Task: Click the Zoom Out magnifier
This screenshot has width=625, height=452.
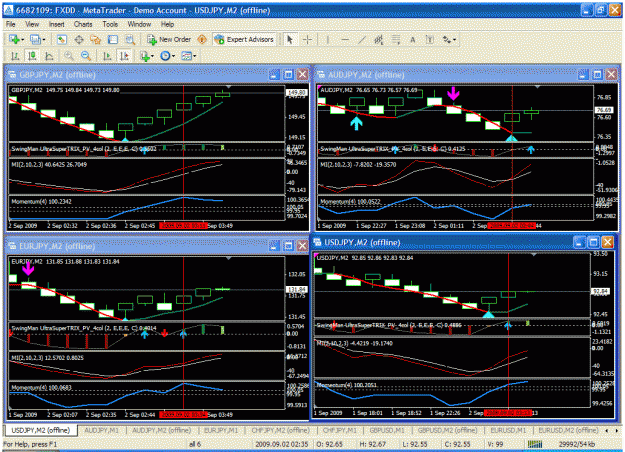Action: (x=86, y=56)
